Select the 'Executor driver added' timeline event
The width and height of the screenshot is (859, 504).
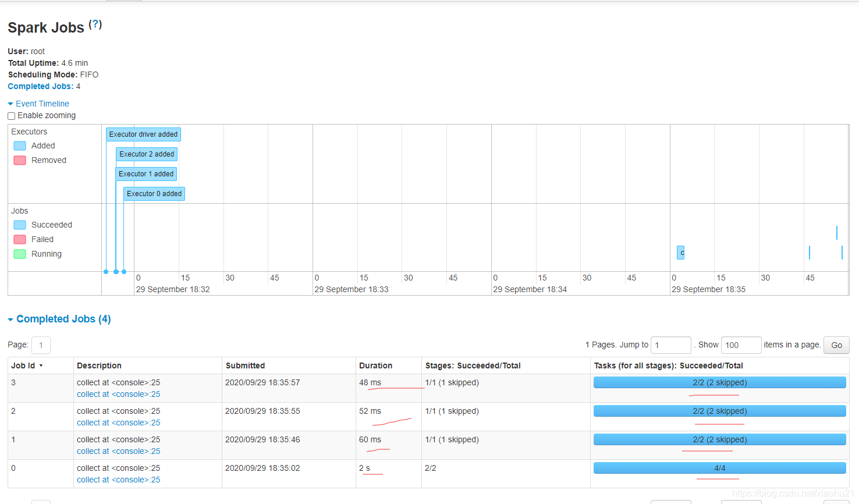tap(143, 134)
